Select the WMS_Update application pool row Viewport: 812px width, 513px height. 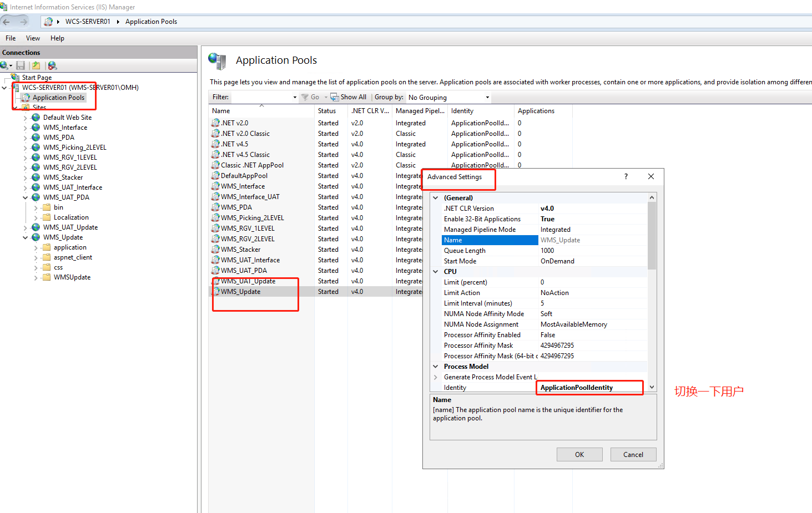tap(315, 292)
